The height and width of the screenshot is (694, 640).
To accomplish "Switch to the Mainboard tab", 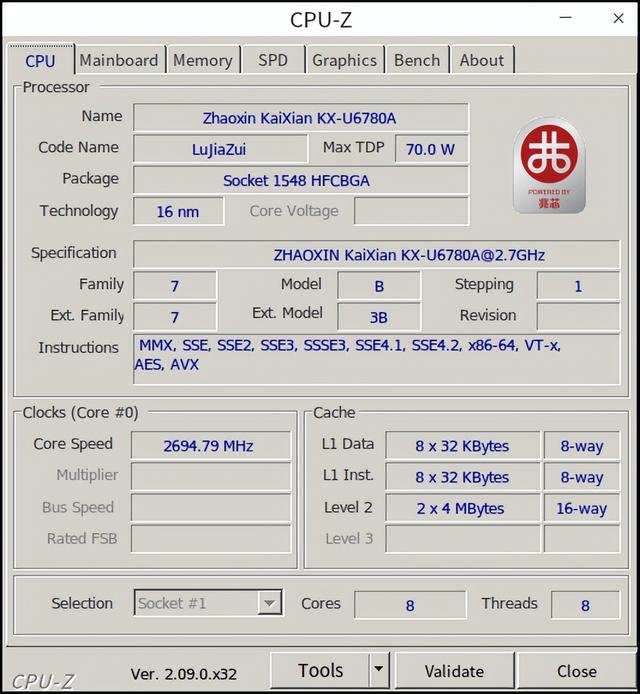I will click(119, 60).
